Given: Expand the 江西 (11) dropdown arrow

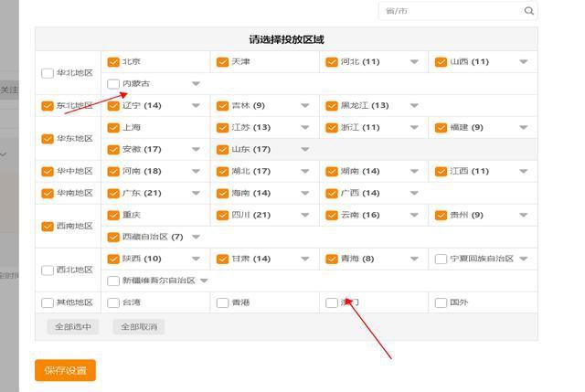Looking at the screenshot, I should pos(524,172).
